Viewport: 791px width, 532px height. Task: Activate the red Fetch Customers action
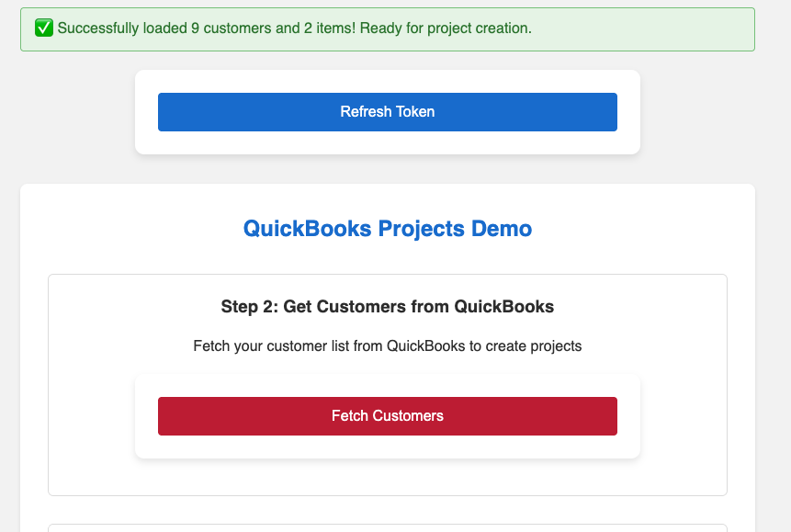tap(388, 415)
